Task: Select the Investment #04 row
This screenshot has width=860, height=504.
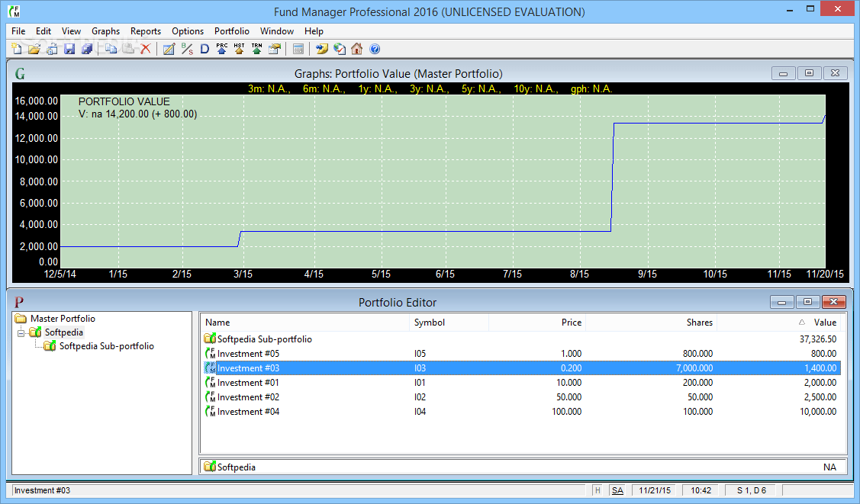Action: (x=520, y=412)
